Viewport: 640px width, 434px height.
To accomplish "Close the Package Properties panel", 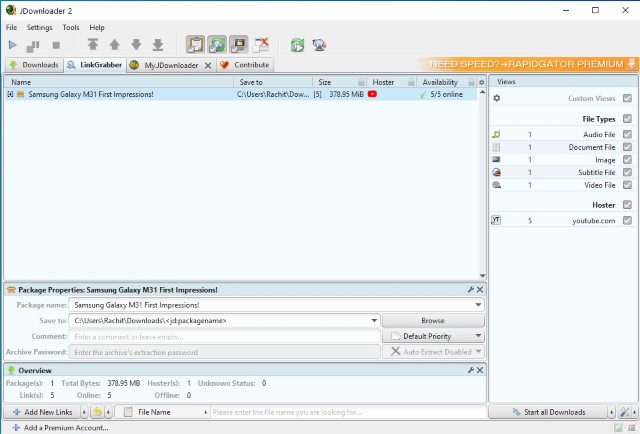I will 480,289.
